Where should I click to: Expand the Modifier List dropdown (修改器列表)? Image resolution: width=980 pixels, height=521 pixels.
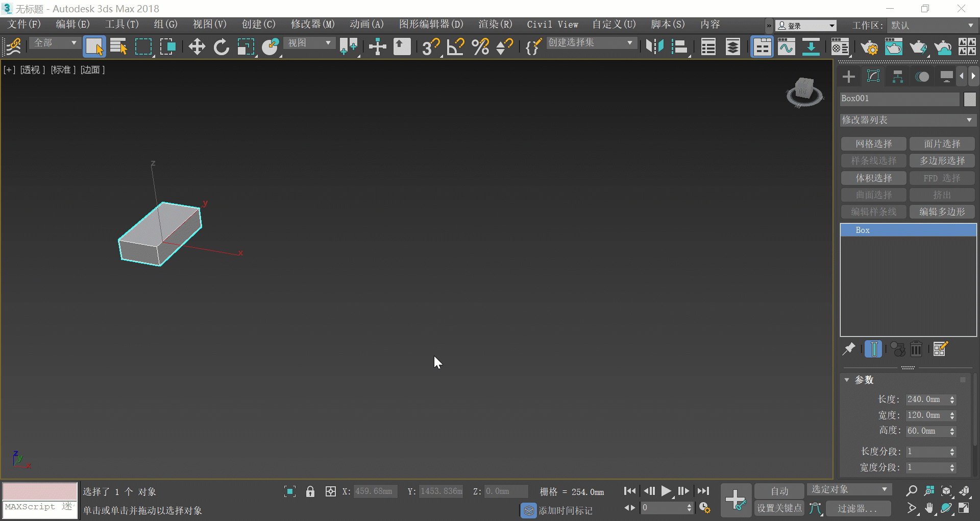point(908,120)
